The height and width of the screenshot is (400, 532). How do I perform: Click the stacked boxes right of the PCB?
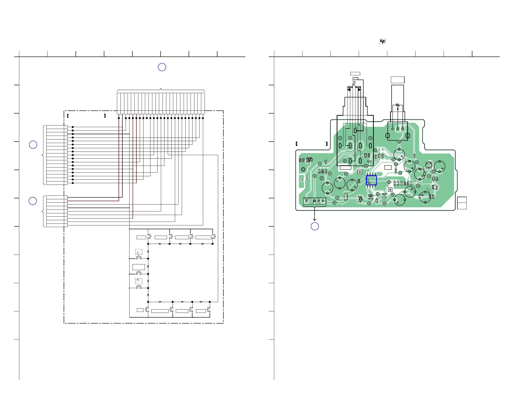462,203
